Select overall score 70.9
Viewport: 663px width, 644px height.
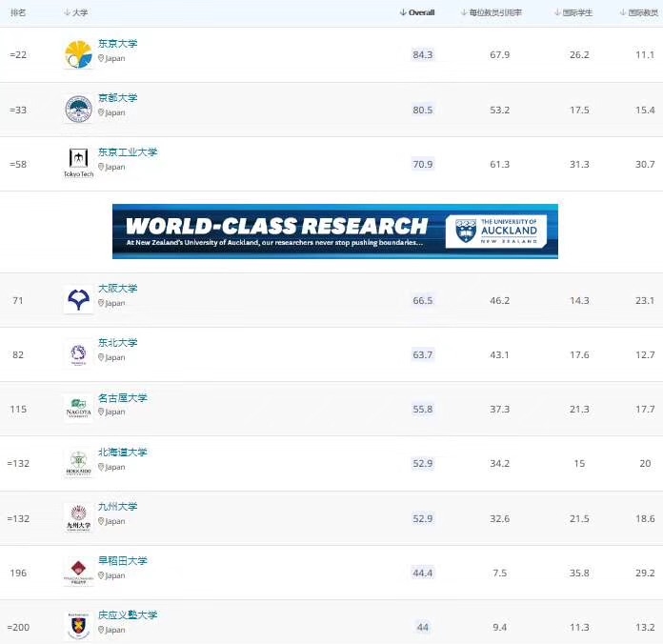click(x=422, y=164)
